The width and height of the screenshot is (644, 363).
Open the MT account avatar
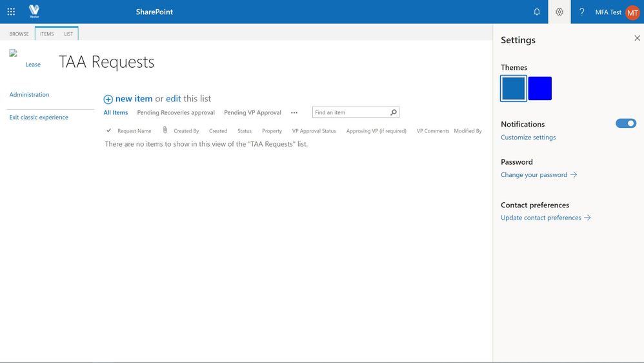tap(632, 12)
